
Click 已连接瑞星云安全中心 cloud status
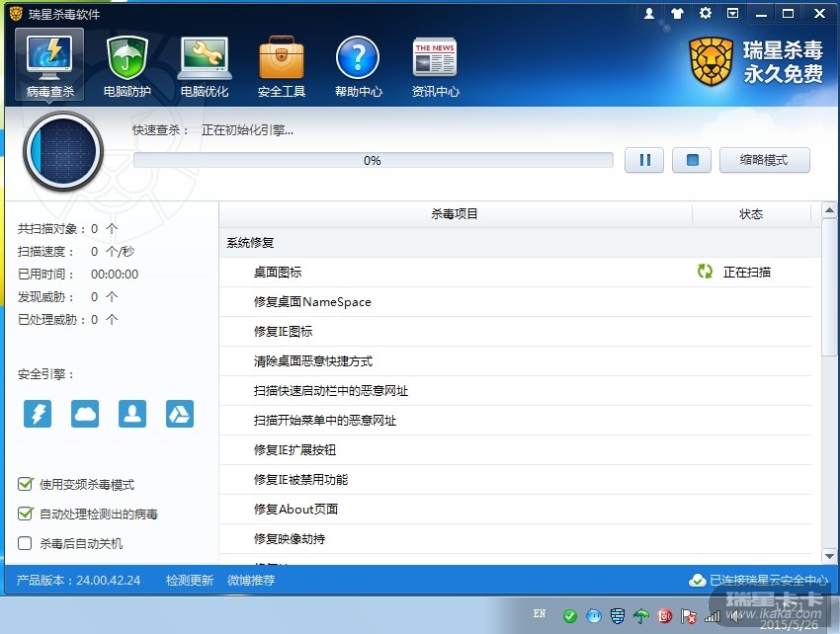click(x=769, y=580)
